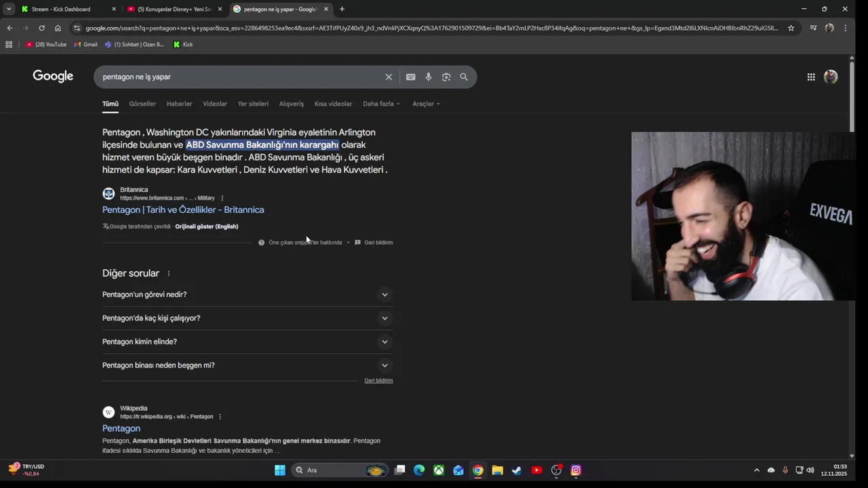Image resolution: width=868 pixels, height=488 pixels.
Task: Open the on-screen keyboard input tool
Action: 410,77
